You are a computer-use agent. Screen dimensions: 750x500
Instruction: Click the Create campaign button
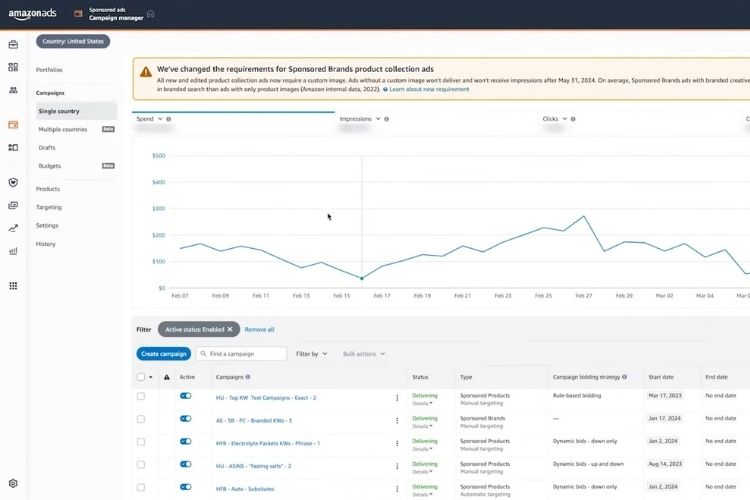164,354
